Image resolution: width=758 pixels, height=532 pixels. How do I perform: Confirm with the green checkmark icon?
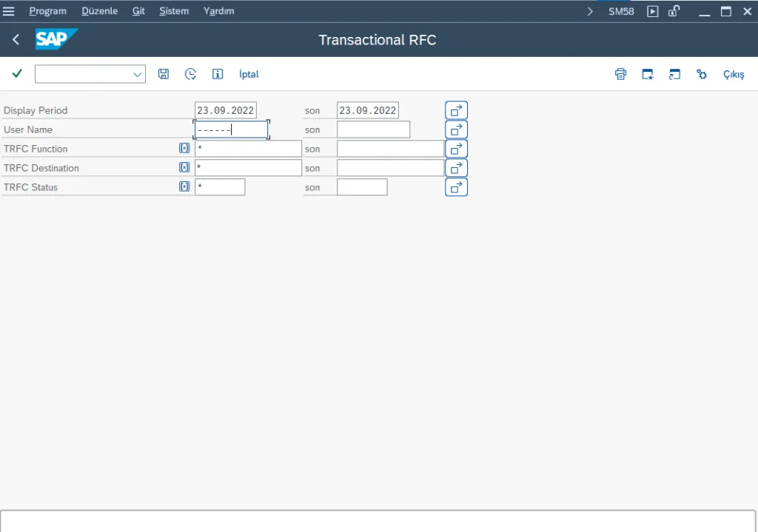(17, 73)
